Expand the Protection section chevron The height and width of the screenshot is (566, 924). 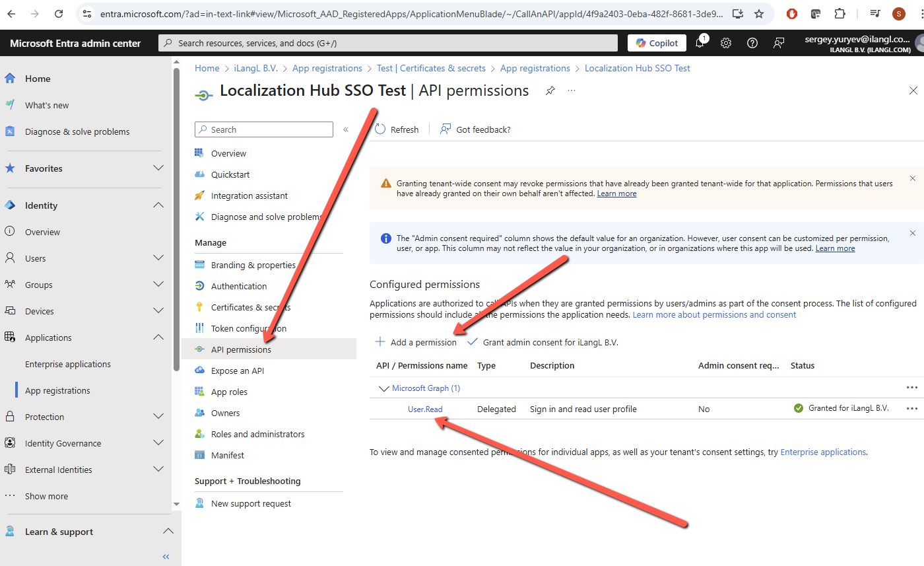pos(158,417)
